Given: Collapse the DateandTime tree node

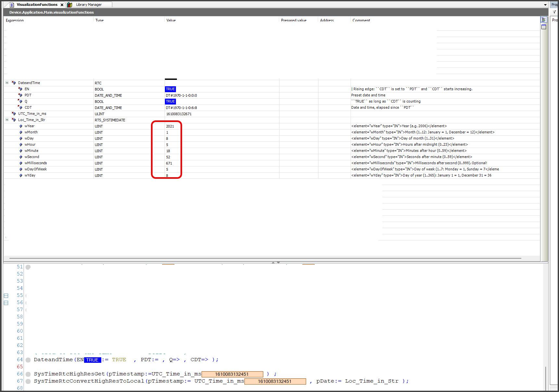Looking at the screenshot, I should (7, 83).
